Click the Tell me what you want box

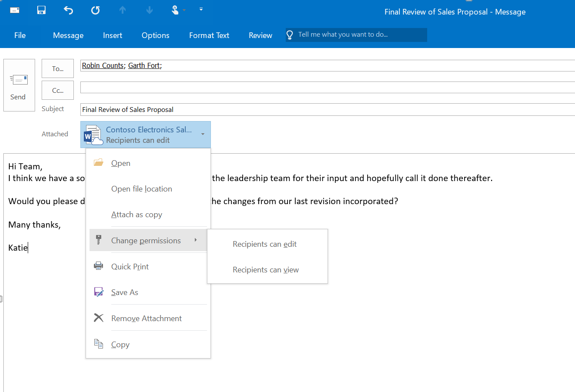tap(356, 34)
